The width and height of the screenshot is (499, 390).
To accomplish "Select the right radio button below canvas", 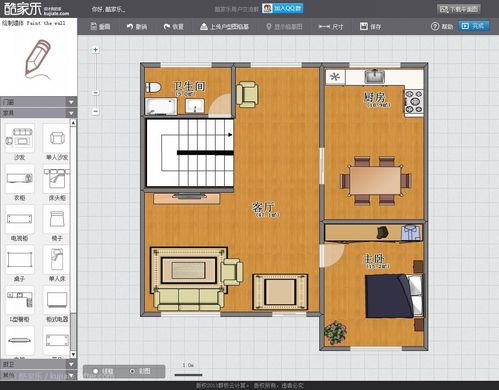I will pyautogui.click(x=132, y=371).
